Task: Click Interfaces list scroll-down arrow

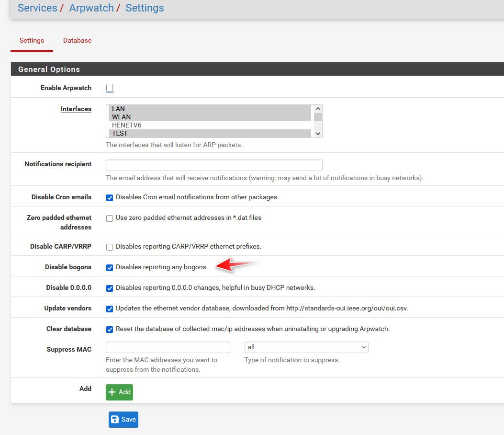Action: [318, 134]
